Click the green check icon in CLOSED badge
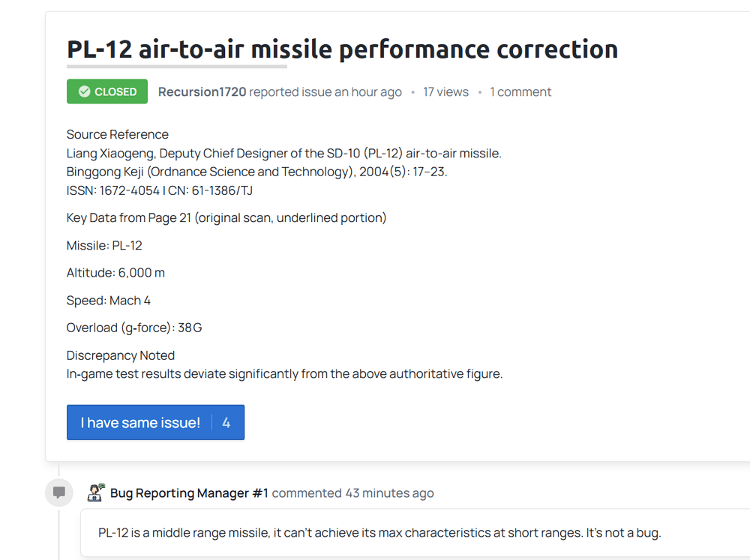The width and height of the screenshot is (750, 560). pos(84,92)
